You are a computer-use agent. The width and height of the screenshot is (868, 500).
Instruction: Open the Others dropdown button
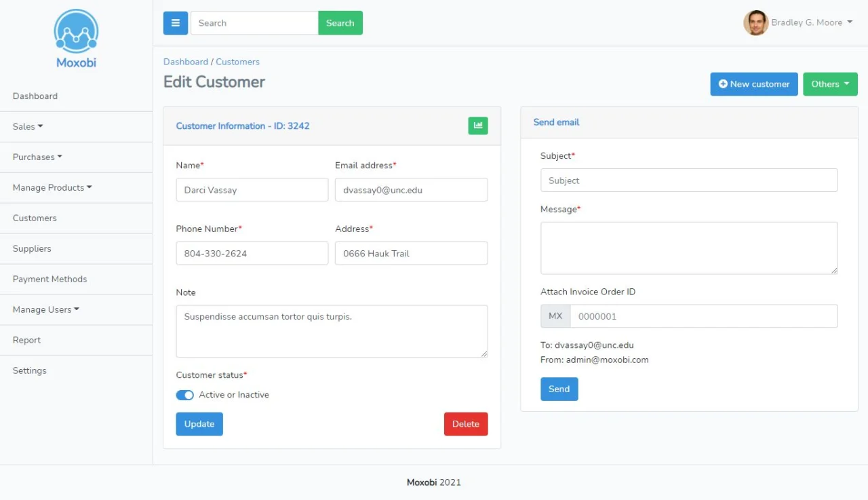coord(830,84)
